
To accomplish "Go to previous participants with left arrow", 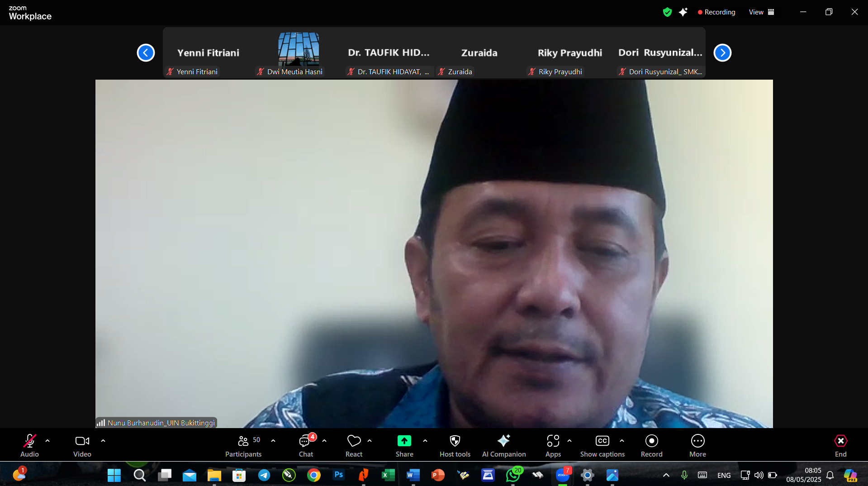I will [146, 52].
